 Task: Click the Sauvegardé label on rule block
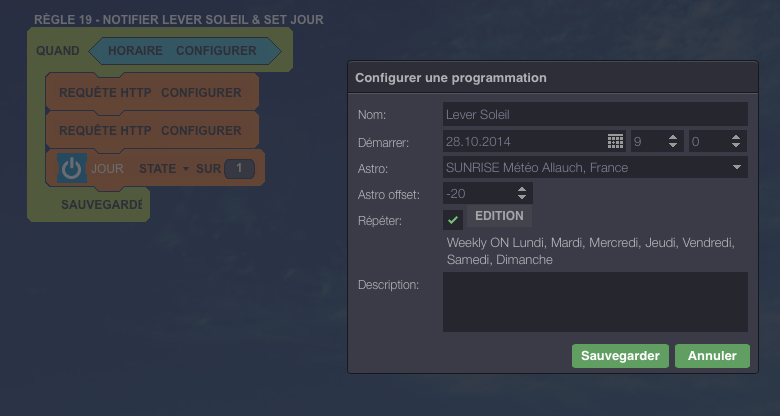coord(101,204)
